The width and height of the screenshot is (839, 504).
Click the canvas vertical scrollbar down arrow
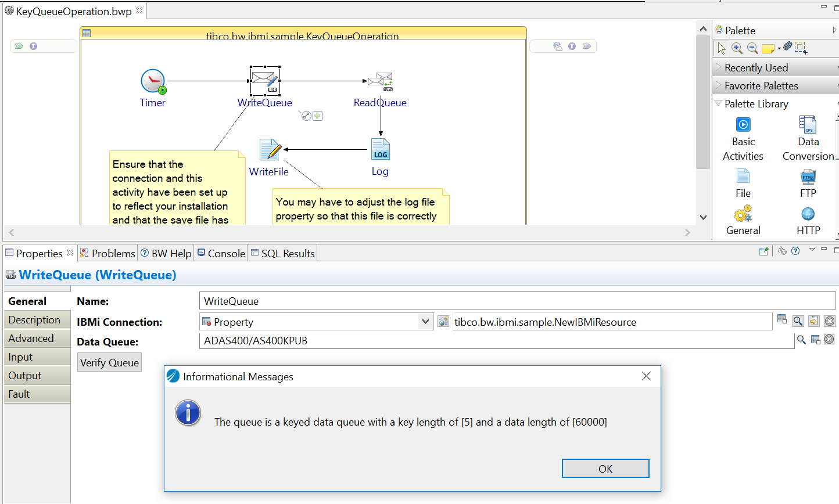pyautogui.click(x=703, y=217)
